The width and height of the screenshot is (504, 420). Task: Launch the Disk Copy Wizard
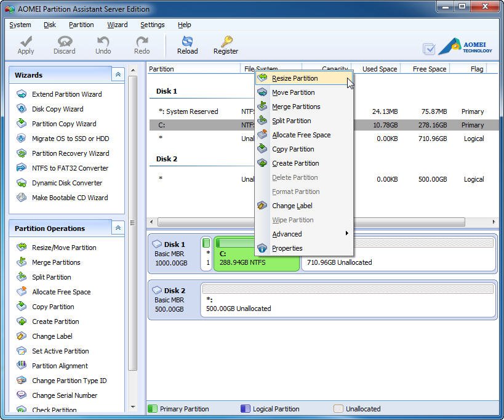pos(57,109)
